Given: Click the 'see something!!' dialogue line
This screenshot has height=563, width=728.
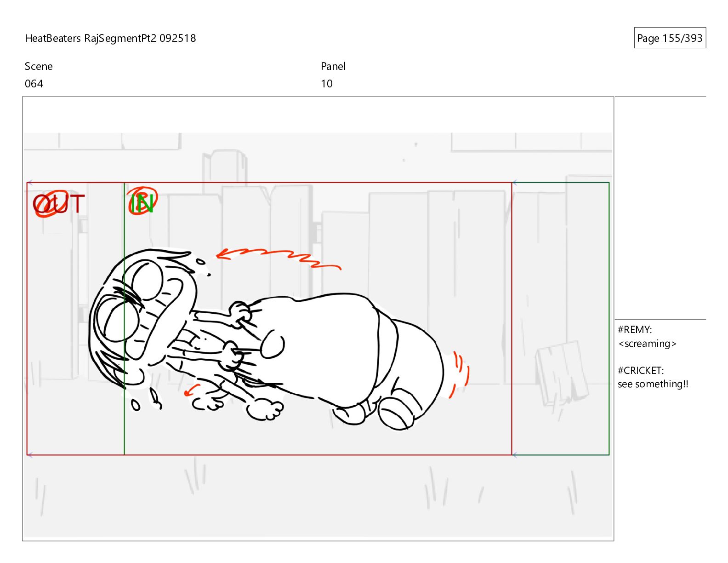Looking at the screenshot, I should coord(653,384).
